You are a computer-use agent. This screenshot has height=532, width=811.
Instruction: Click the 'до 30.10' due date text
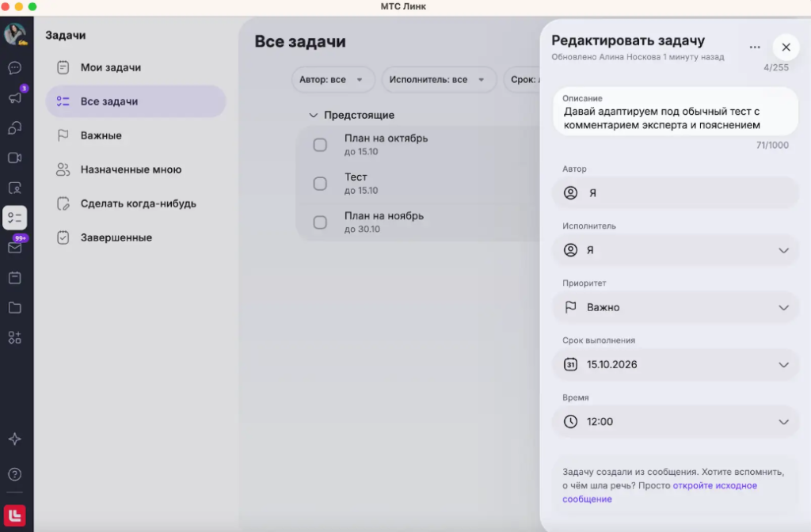coord(362,229)
